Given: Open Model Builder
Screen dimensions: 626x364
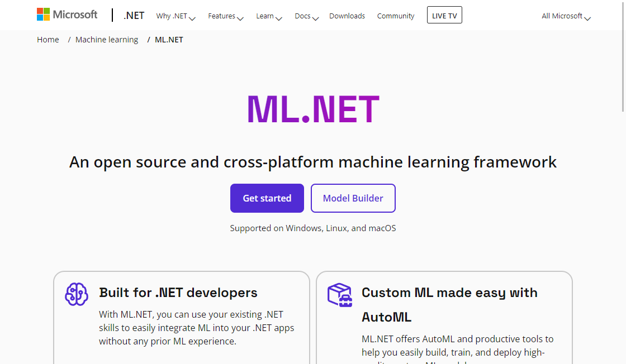Looking at the screenshot, I should click(x=353, y=198).
